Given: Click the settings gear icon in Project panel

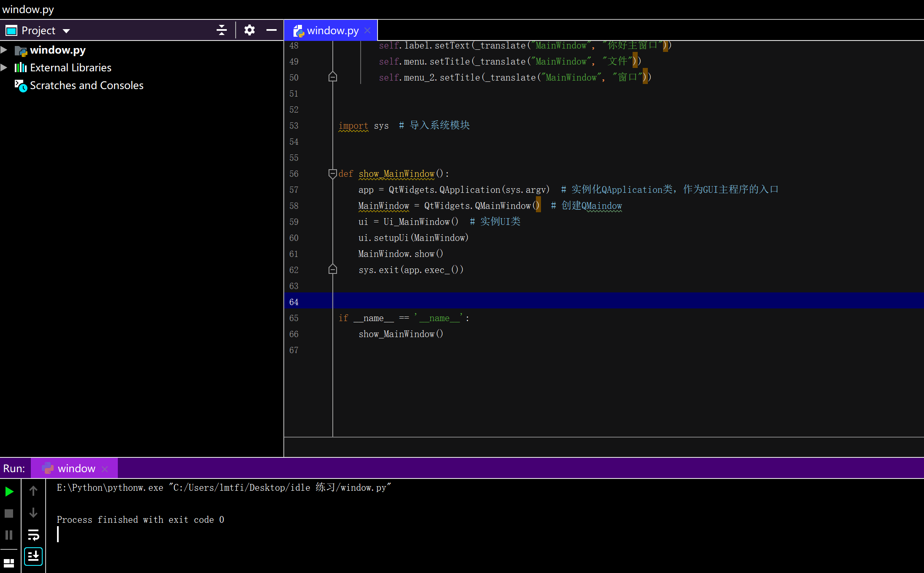Looking at the screenshot, I should pos(250,30).
